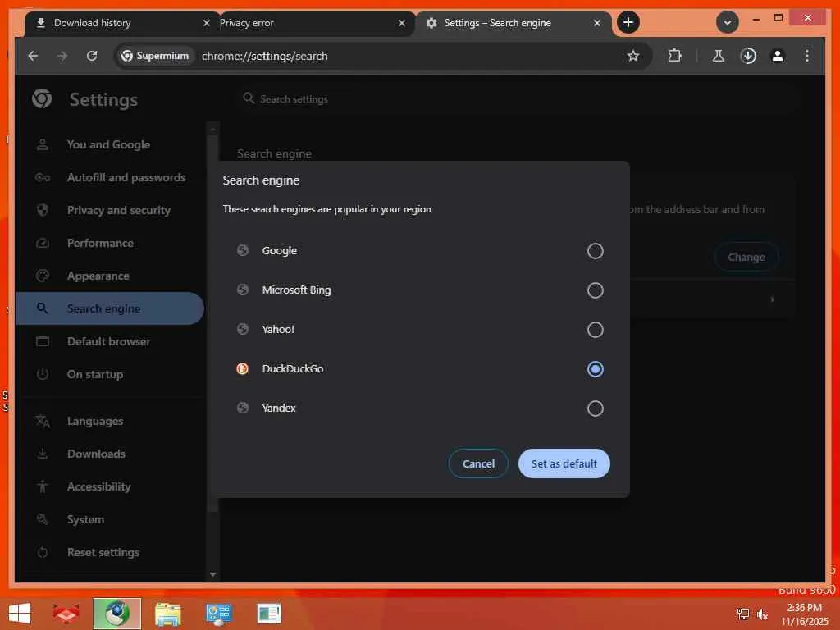840x630 pixels.
Task: Select the Yandex radio button
Action: pyautogui.click(x=596, y=409)
